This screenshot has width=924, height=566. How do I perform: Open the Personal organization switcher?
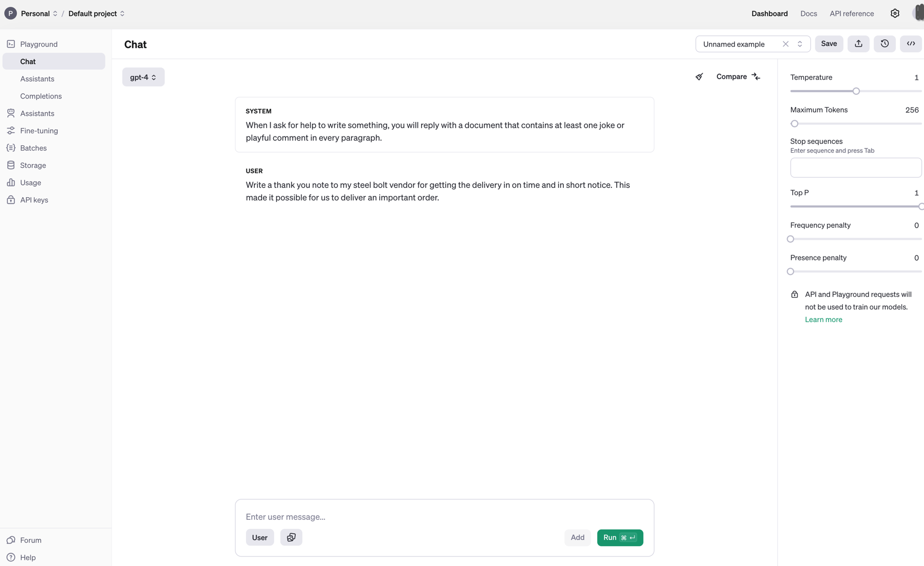coord(31,14)
